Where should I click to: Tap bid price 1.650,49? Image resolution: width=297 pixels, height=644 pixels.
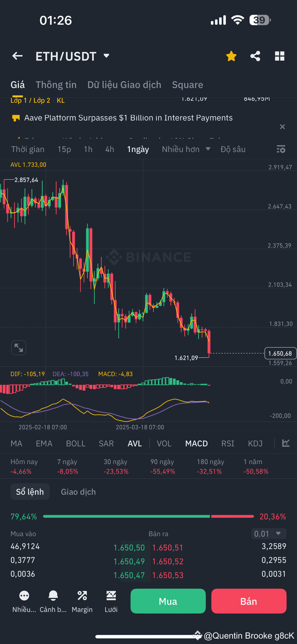click(x=129, y=561)
